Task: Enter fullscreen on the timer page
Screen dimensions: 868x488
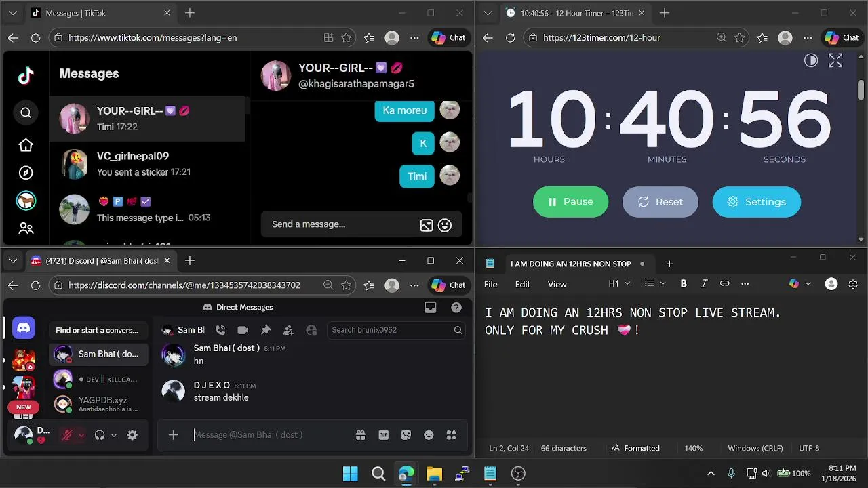Action: (835, 60)
